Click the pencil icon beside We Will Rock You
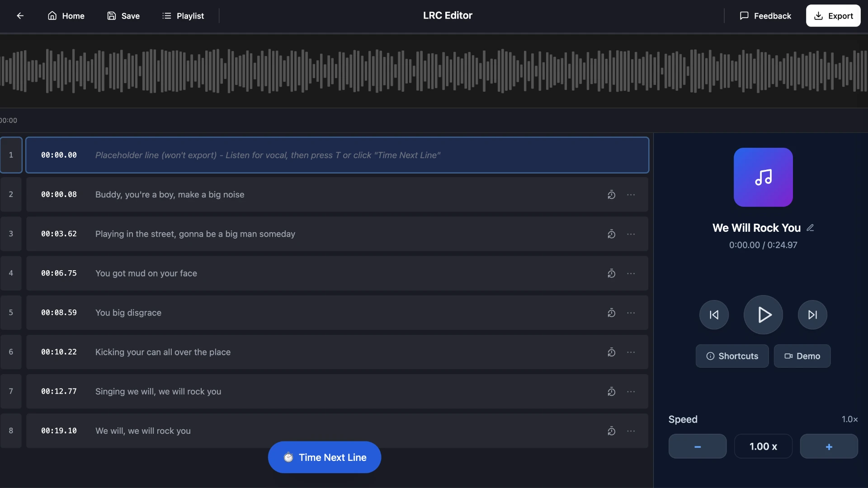Viewport: 868px width, 488px height. (x=811, y=227)
